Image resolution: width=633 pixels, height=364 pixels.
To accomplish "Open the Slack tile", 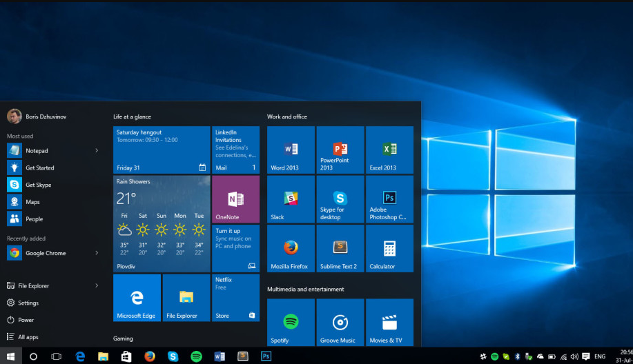I will pos(291,199).
